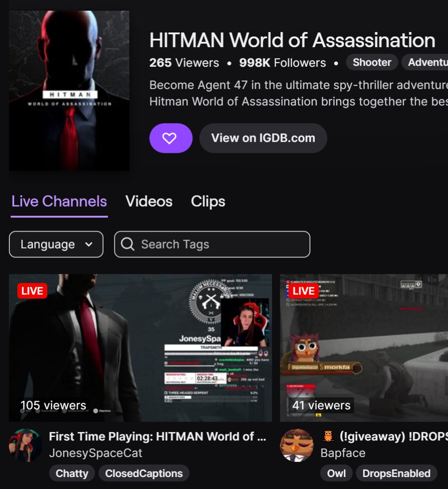
Task: Open JonesySpaceCat live stream thumbnail
Action: 140,348
